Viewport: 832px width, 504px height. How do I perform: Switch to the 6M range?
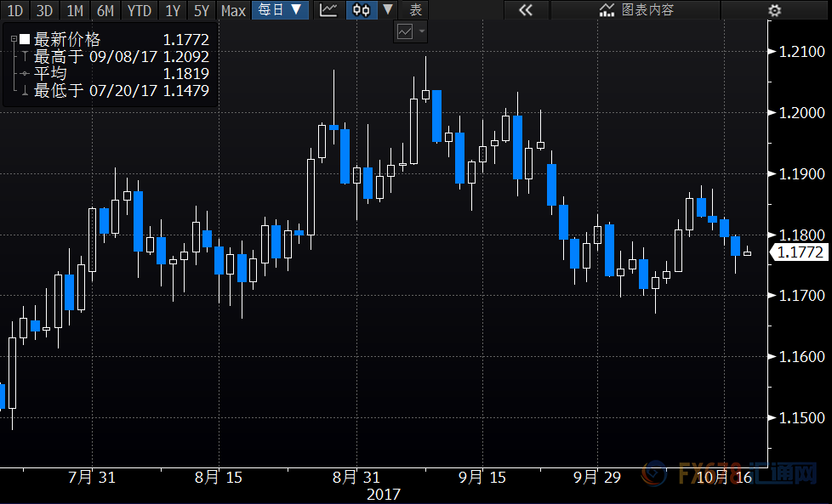[105, 10]
